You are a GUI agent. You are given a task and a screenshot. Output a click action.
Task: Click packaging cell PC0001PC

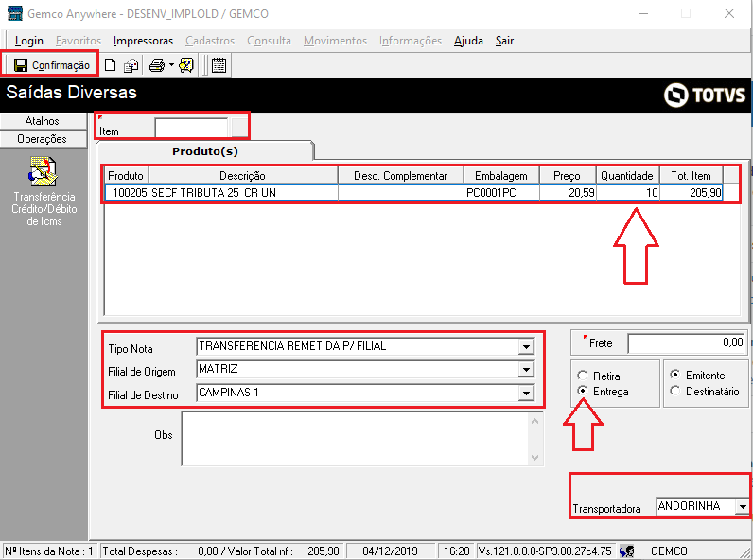point(501,193)
